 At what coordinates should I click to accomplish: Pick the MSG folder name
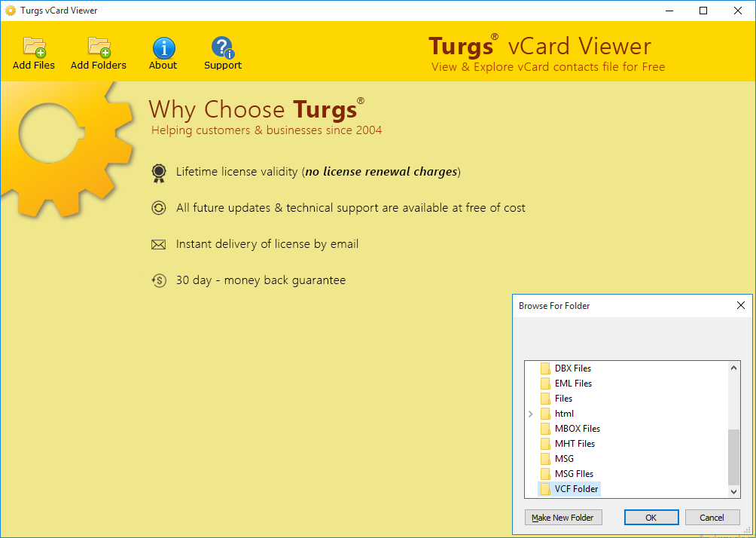tap(564, 458)
